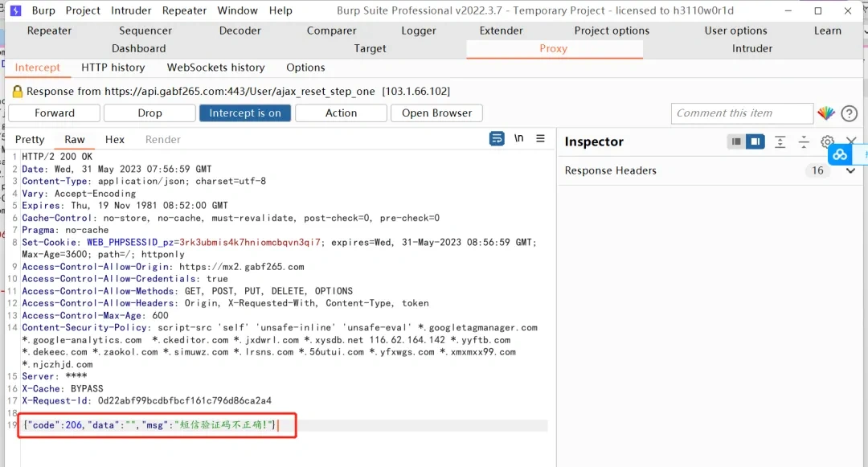Click the JSON body with code 206
Screen dimensions: 868x467
tap(150, 425)
